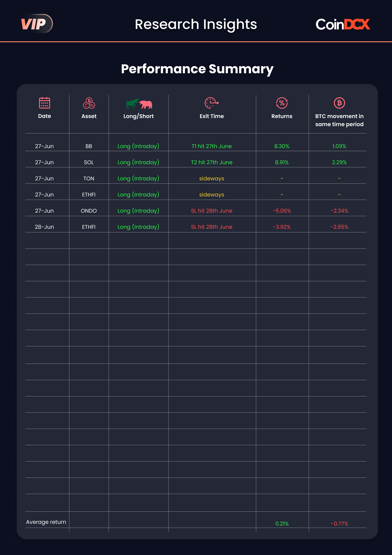
Task: Click the percent icon above Returns
Action: 282,103
